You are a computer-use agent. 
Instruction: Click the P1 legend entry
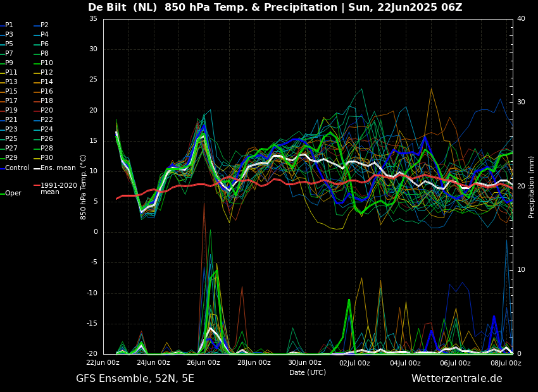6,25
